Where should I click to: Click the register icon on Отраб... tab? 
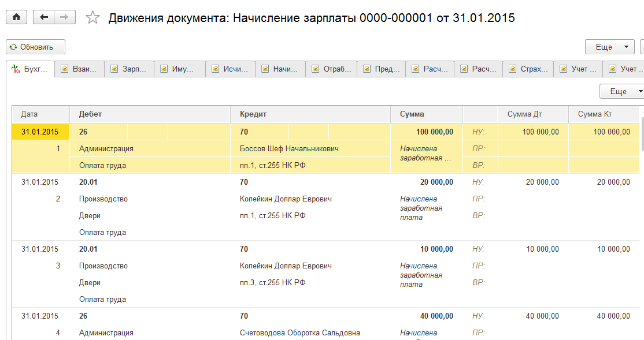coord(315,69)
